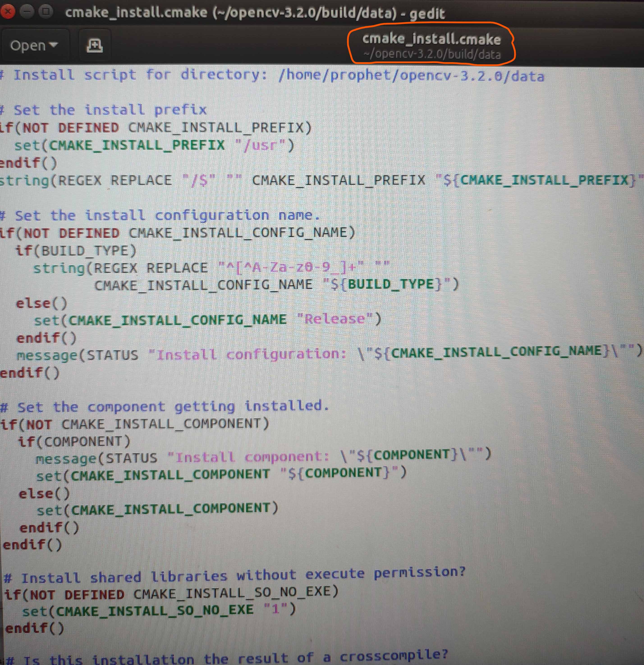Click on the if(COMPONENT) line
The height and width of the screenshot is (665, 644).
[74, 441]
